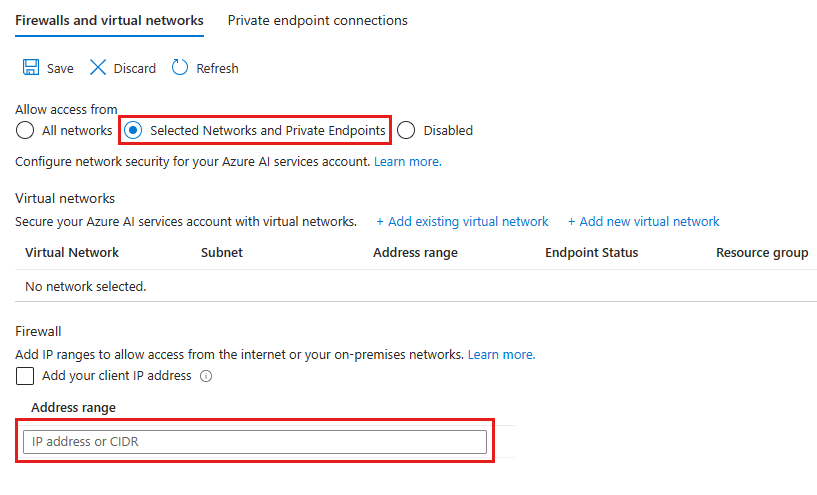
Task: Select Selected Networks and Private Endpoints option
Action: [134, 130]
